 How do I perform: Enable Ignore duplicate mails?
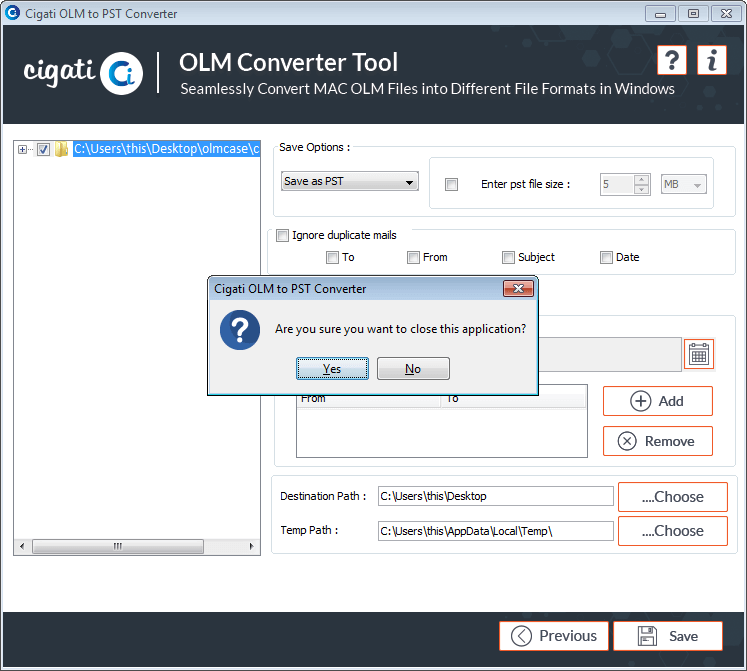point(283,235)
